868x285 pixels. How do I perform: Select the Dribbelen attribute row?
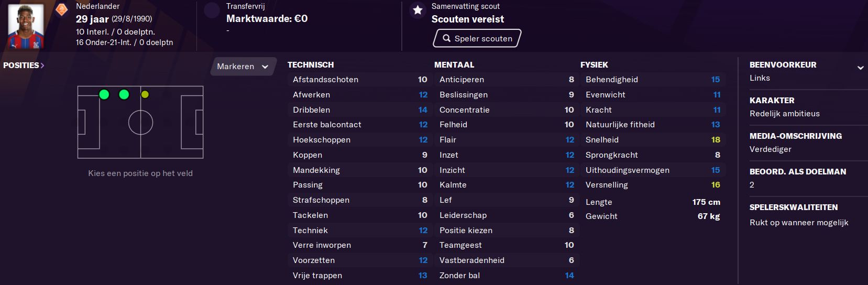[x=360, y=110]
